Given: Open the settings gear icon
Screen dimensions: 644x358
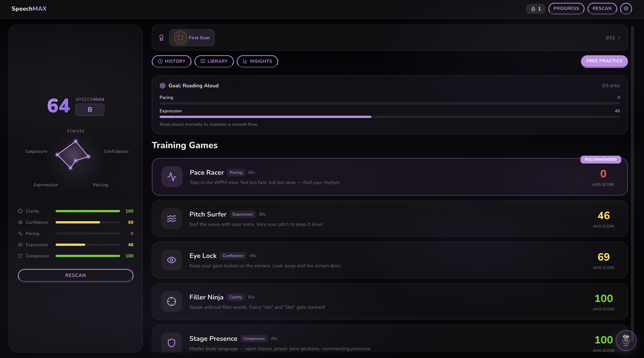Looking at the screenshot, I should click(626, 9).
